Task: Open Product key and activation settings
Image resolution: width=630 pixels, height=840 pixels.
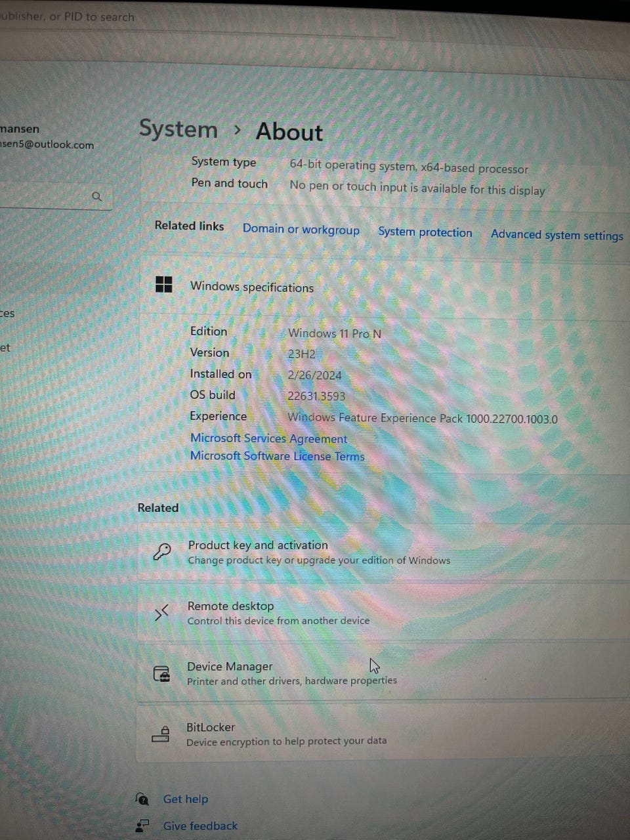Action: pyautogui.click(x=384, y=553)
